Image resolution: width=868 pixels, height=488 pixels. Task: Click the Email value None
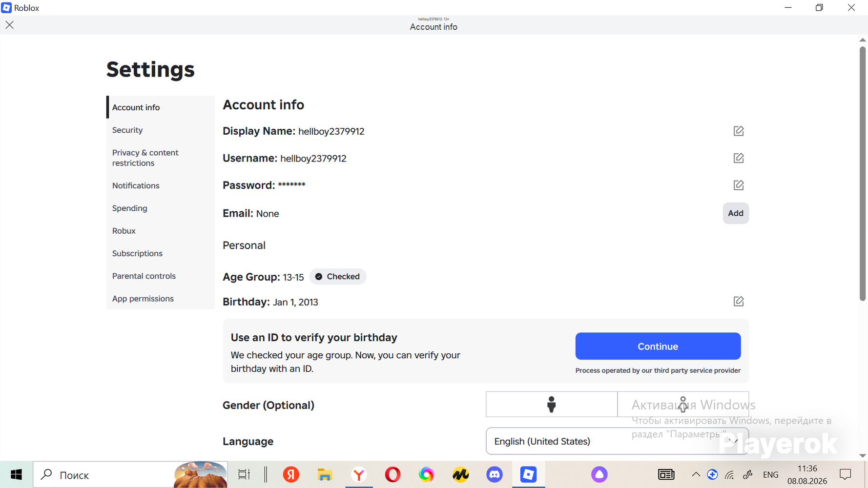tap(268, 214)
